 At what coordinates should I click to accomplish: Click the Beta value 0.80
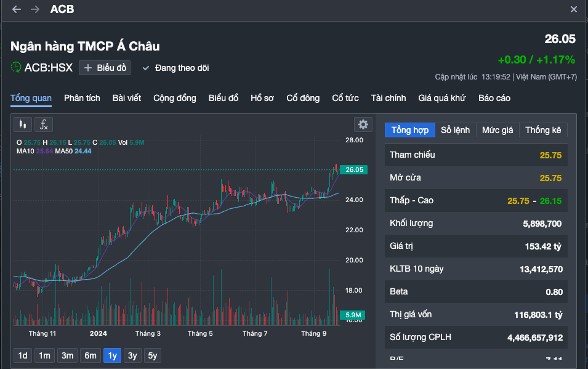554,292
